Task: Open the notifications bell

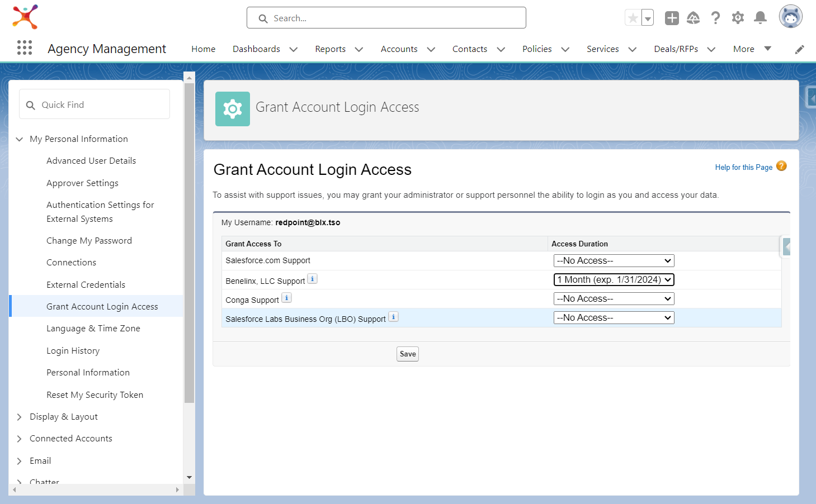Action: [x=760, y=18]
